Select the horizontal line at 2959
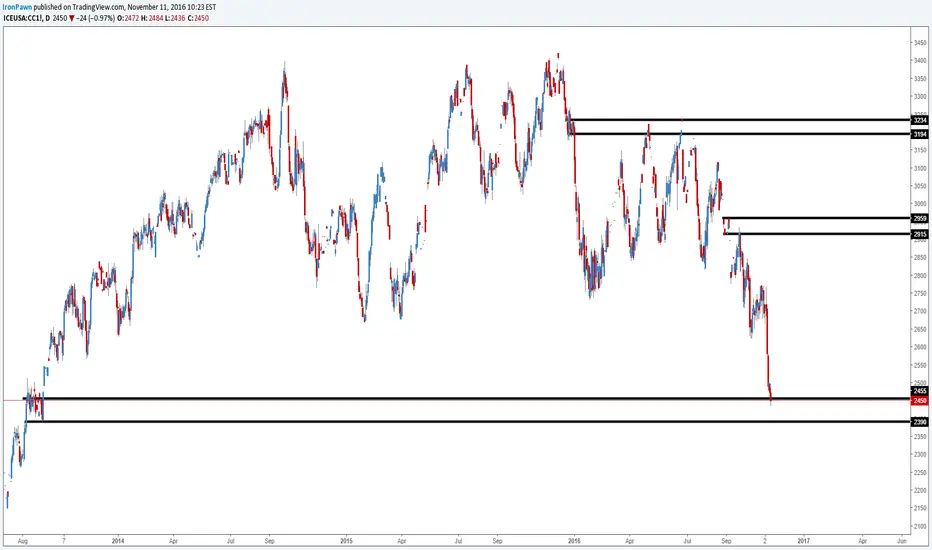This screenshot has width=932, height=550. [x=817, y=218]
